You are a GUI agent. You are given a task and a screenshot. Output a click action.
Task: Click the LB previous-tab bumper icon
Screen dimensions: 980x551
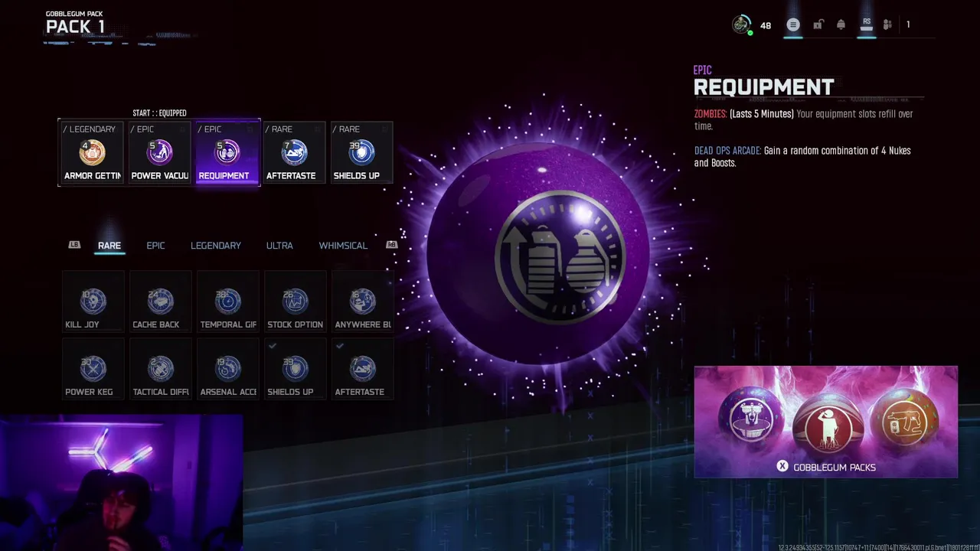pos(74,245)
